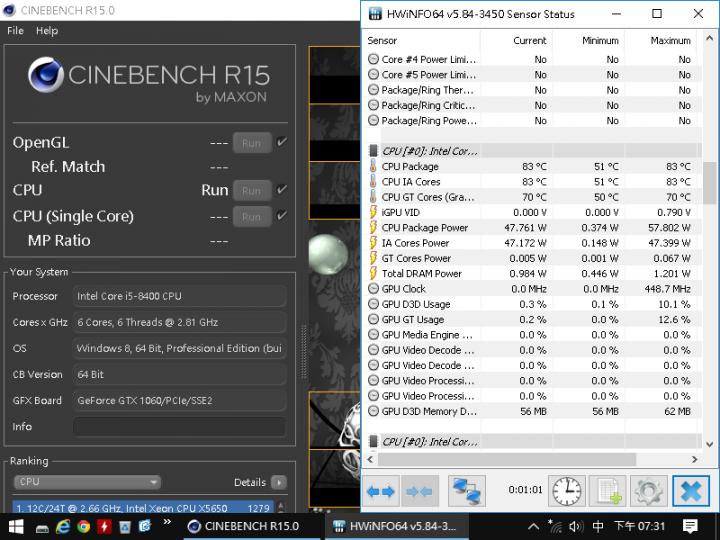Click HWiNFO logging sheet with plus icon
The width and height of the screenshot is (720, 540).
[x=608, y=491]
